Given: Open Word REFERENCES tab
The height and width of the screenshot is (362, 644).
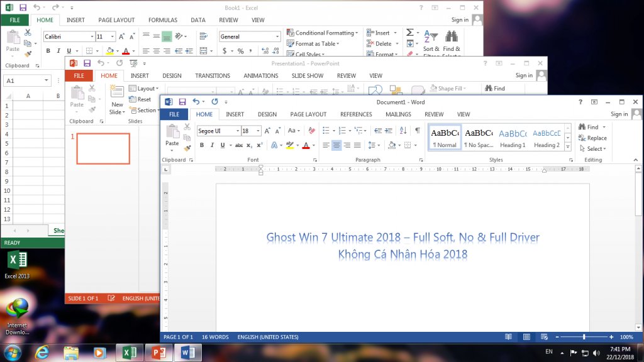Looking at the screenshot, I should click(356, 114).
